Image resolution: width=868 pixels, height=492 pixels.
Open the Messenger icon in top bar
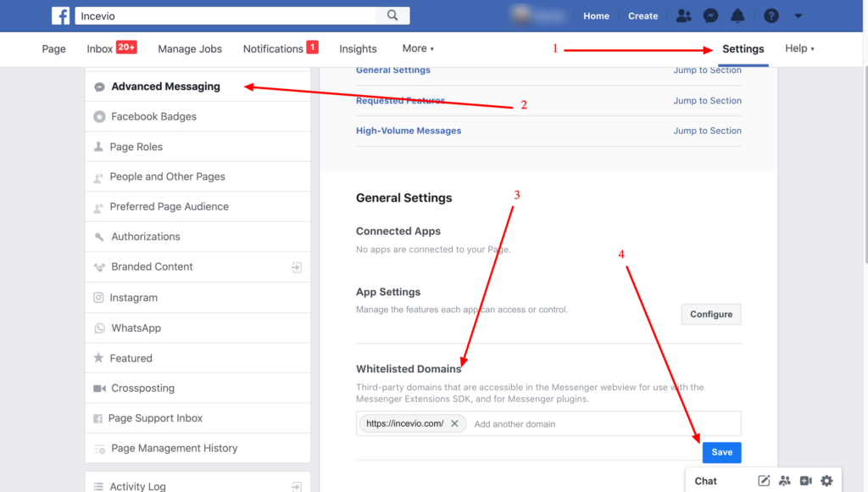711,15
